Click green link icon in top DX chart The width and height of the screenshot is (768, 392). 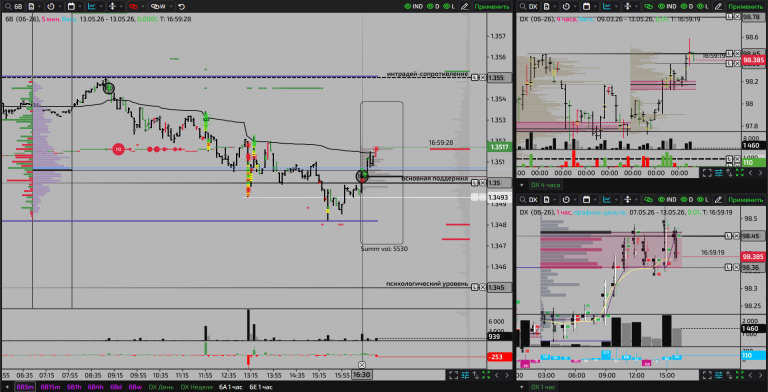coord(648,6)
